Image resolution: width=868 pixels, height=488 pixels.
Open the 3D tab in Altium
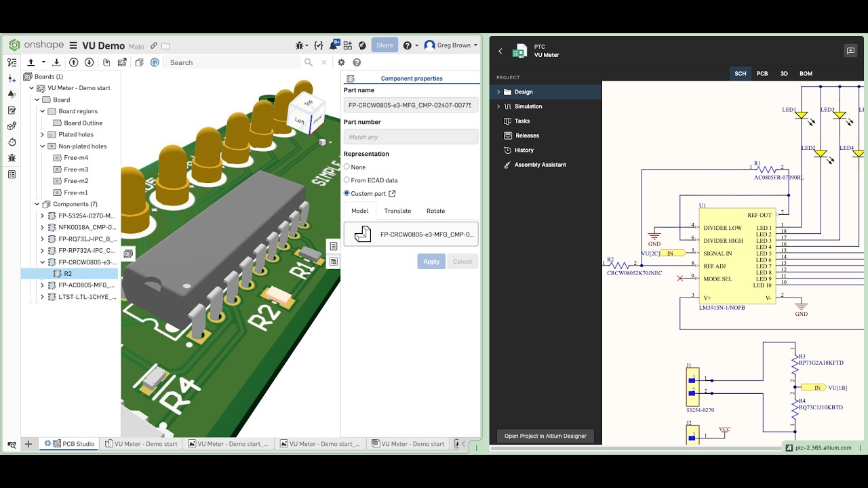pos(784,73)
